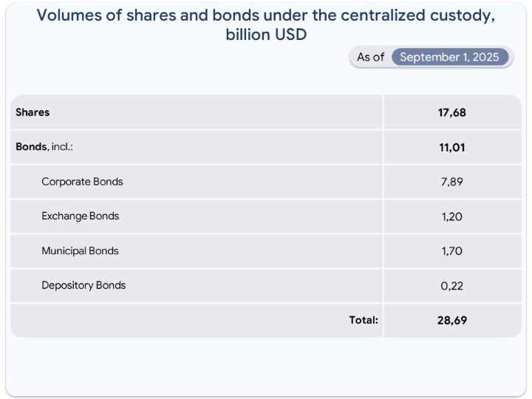Select the Municipal Bonds row label

click(80, 250)
